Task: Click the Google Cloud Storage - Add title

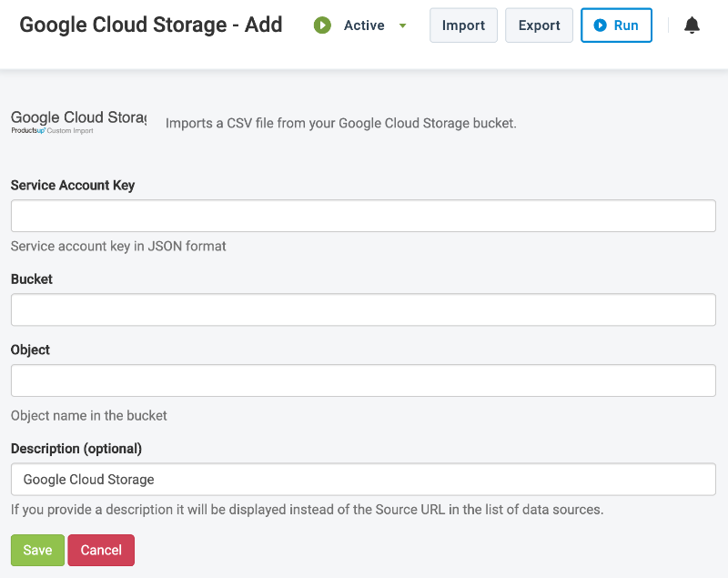Action: (x=151, y=25)
